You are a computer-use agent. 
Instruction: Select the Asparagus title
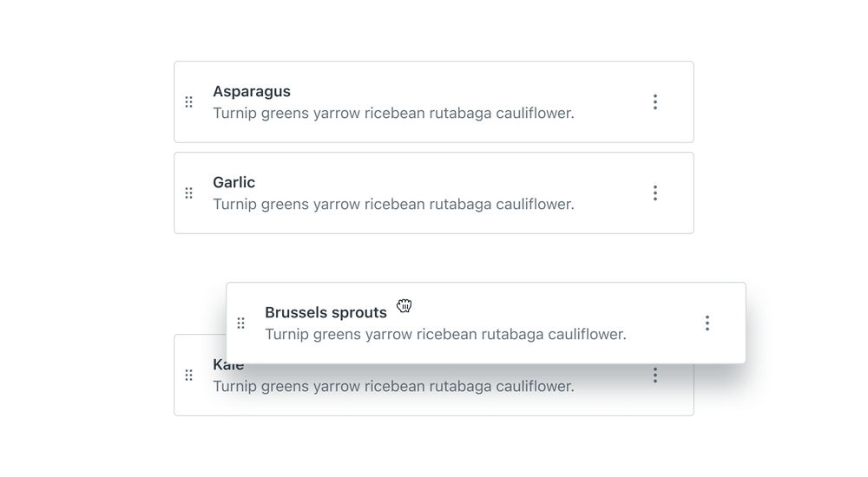(252, 91)
